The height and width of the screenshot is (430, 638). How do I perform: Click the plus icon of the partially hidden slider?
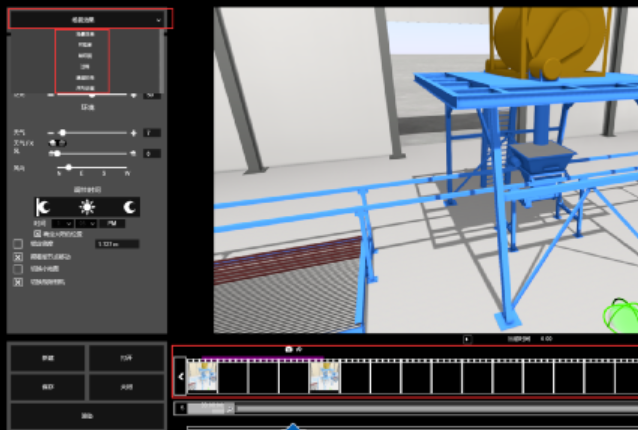point(133,95)
